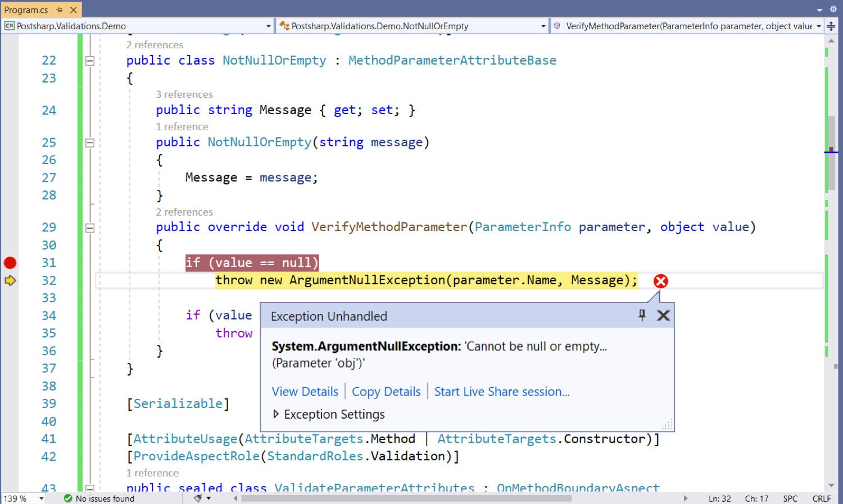Image resolution: width=843 pixels, height=504 pixels.
Task: Pin the Program.cs tab
Action: click(60, 10)
